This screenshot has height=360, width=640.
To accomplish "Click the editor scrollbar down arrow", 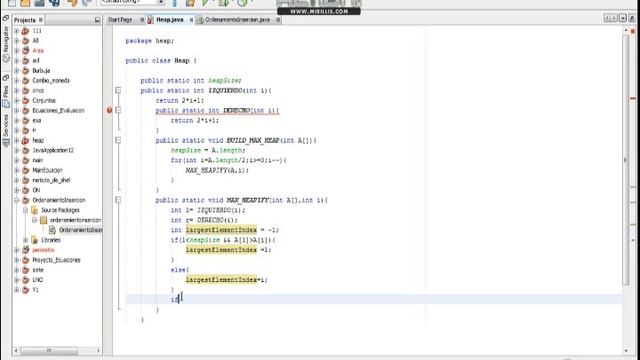I will 626,350.
